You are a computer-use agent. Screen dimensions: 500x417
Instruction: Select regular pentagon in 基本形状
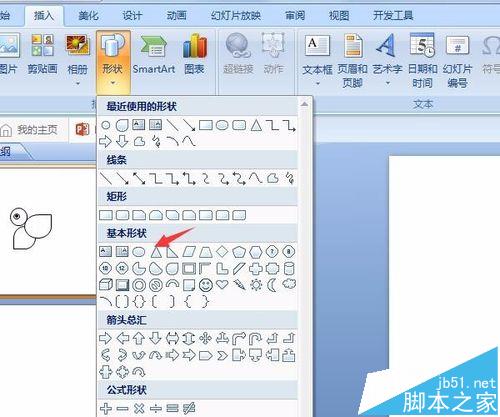239,252
